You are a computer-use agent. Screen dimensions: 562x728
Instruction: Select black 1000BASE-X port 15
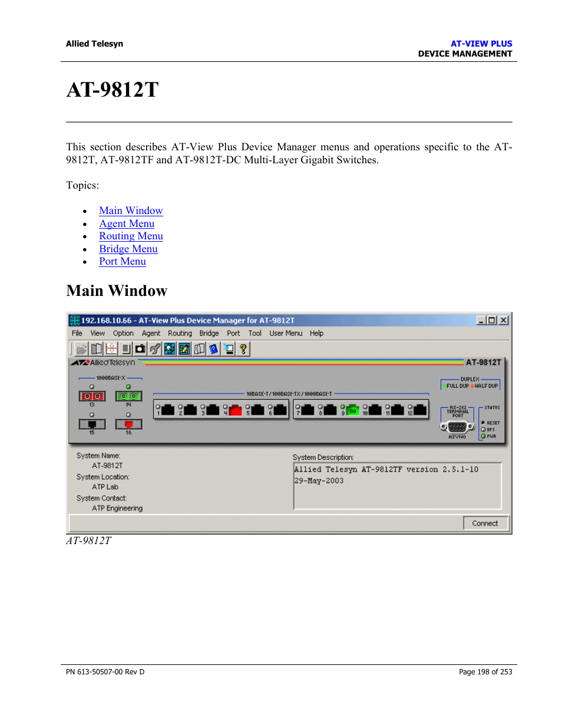click(x=92, y=424)
